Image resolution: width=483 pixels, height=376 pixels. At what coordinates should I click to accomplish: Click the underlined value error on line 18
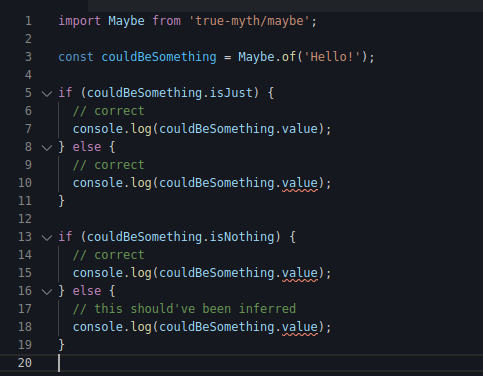pyautogui.click(x=300, y=327)
